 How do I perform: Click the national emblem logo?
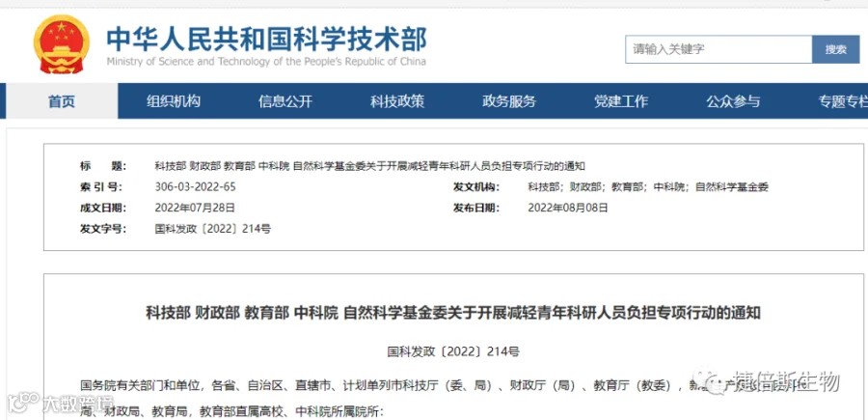[62, 44]
